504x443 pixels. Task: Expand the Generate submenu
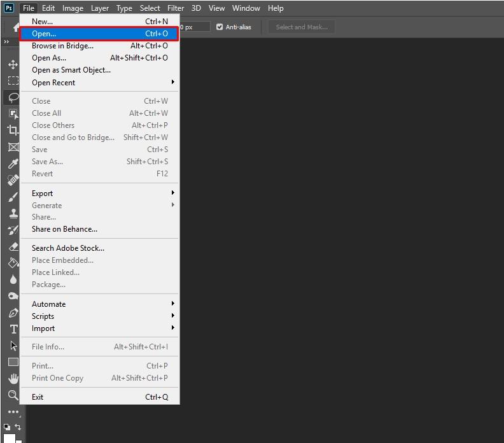coord(100,205)
